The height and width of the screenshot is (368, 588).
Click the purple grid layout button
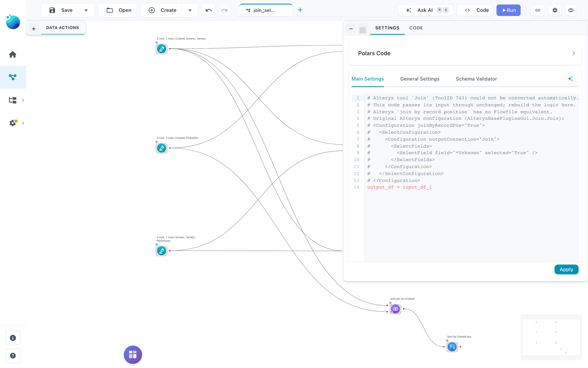click(x=133, y=354)
